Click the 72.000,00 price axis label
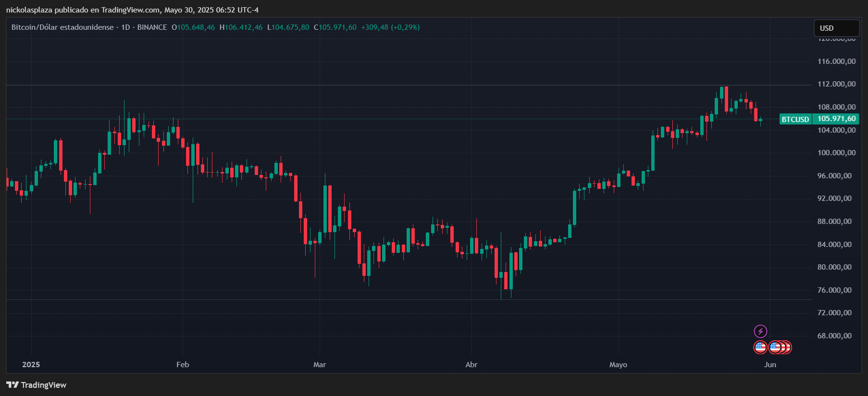Image resolution: width=868 pixels, height=396 pixels. point(834,313)
